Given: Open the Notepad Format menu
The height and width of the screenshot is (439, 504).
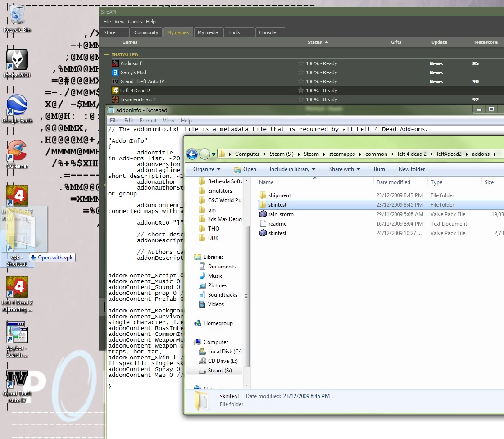Looking at the screenshot, I should (148, 121).
